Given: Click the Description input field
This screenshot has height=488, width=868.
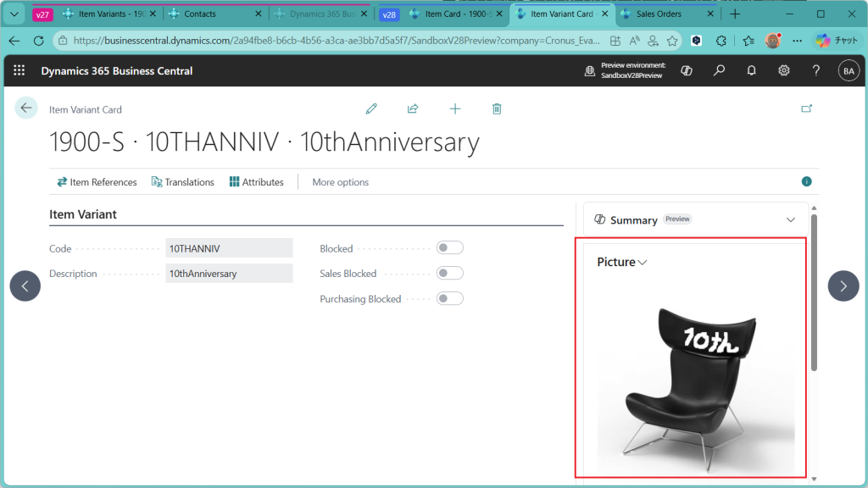Looking at the screenshot, I should (229, 274).
